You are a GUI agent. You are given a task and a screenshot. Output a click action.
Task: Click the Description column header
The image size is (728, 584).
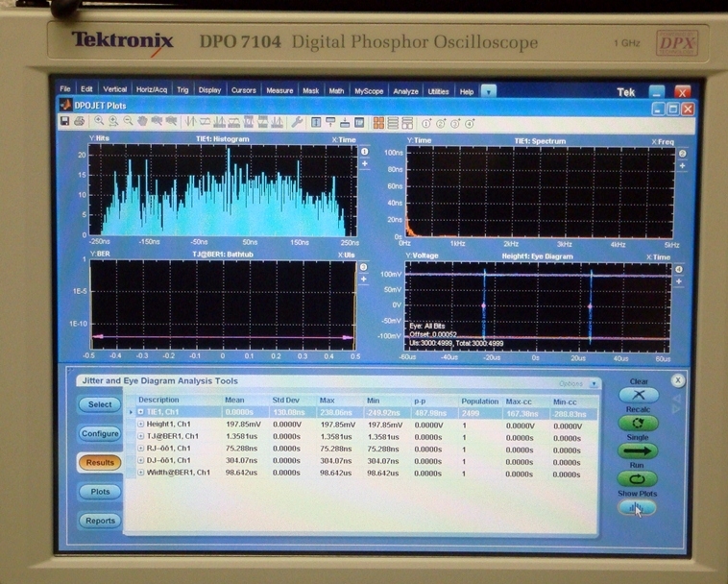(158, 400)
